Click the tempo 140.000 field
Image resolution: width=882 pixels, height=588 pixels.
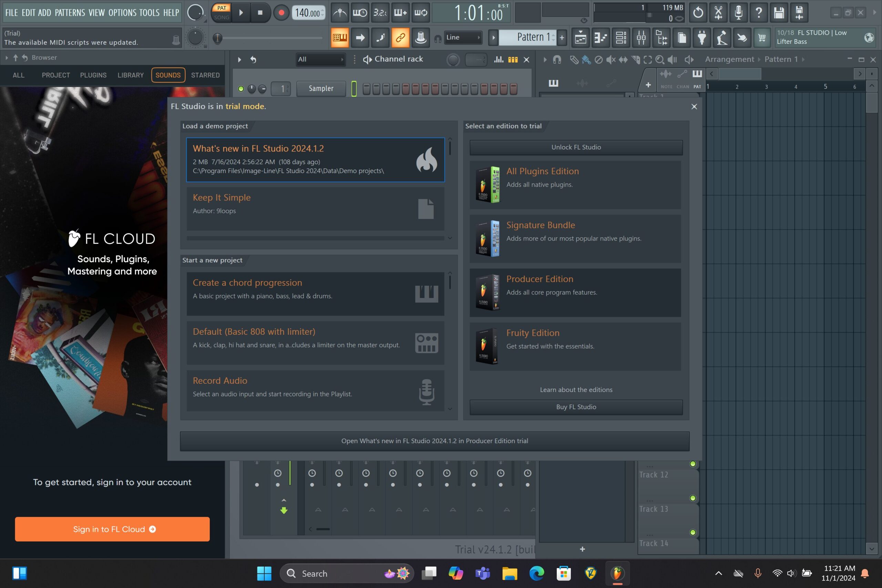pyautogui.click(x=309, y=13)
